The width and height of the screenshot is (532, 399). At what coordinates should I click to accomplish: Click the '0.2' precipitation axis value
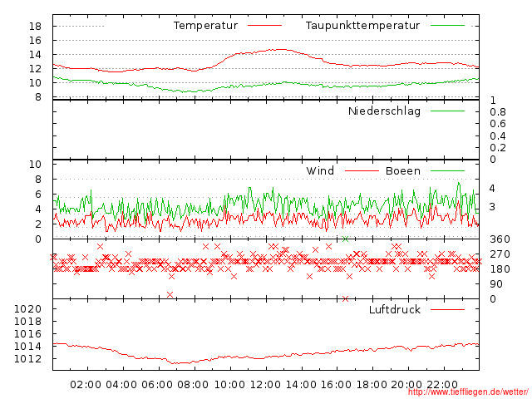(x=498, y=148)
